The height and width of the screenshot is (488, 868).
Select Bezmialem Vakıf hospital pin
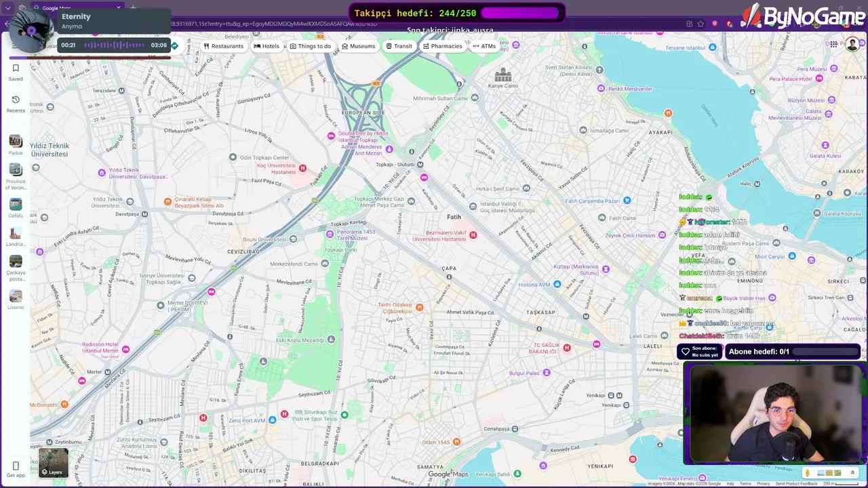pos(473,235)
